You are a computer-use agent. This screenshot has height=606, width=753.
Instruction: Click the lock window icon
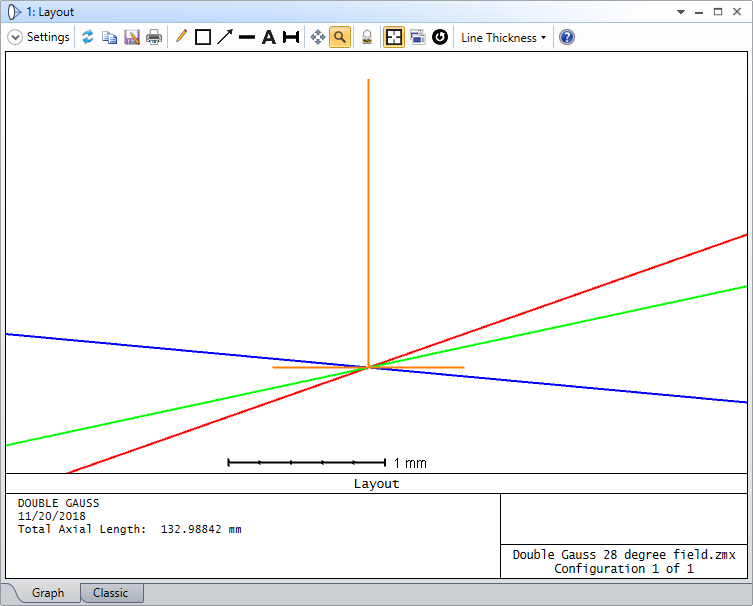click(367, 37)
